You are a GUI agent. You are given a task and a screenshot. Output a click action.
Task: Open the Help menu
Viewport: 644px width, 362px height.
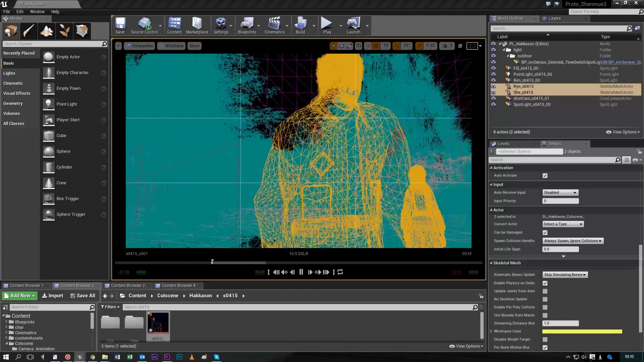[x=55, y=11]
